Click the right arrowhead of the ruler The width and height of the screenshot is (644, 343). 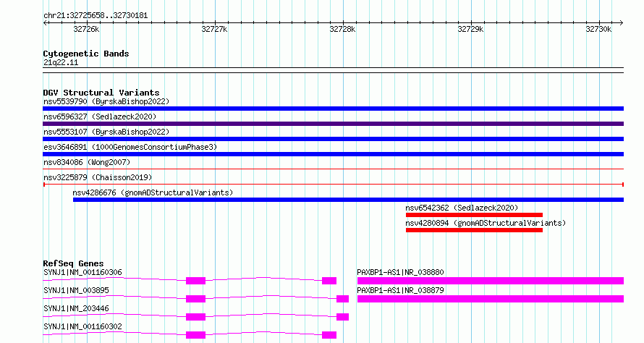tap(622, 22)
